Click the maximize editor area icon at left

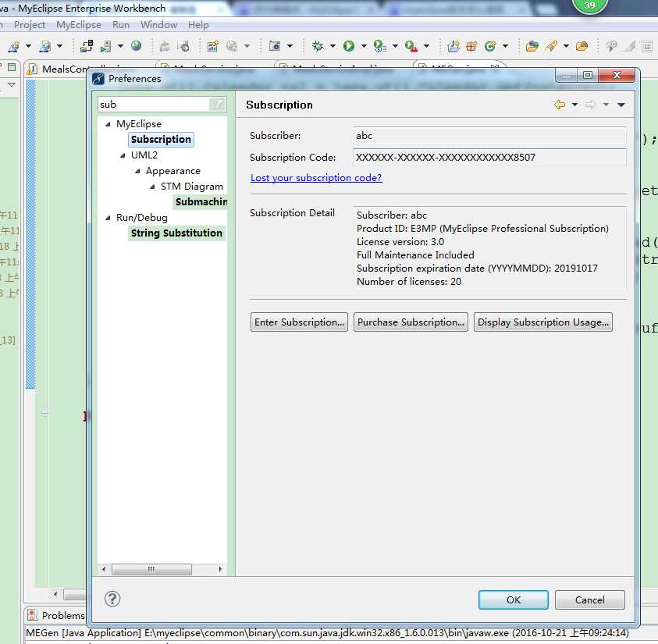coord(12,67)
